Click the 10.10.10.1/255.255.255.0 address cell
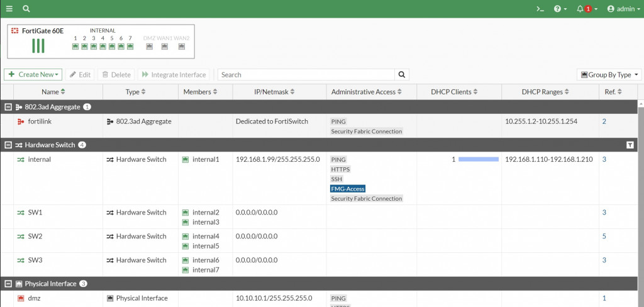 click(274, 298)
